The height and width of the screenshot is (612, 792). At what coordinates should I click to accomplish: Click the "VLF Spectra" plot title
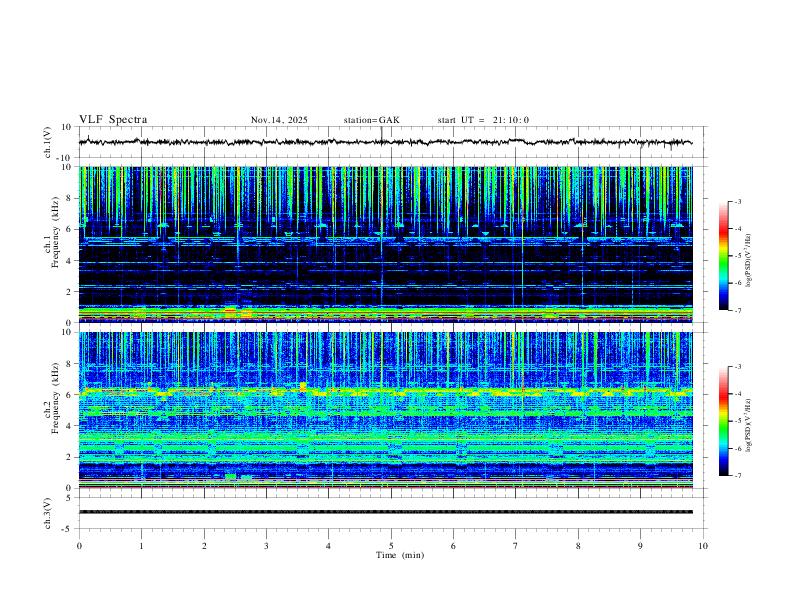click(113, 119)
